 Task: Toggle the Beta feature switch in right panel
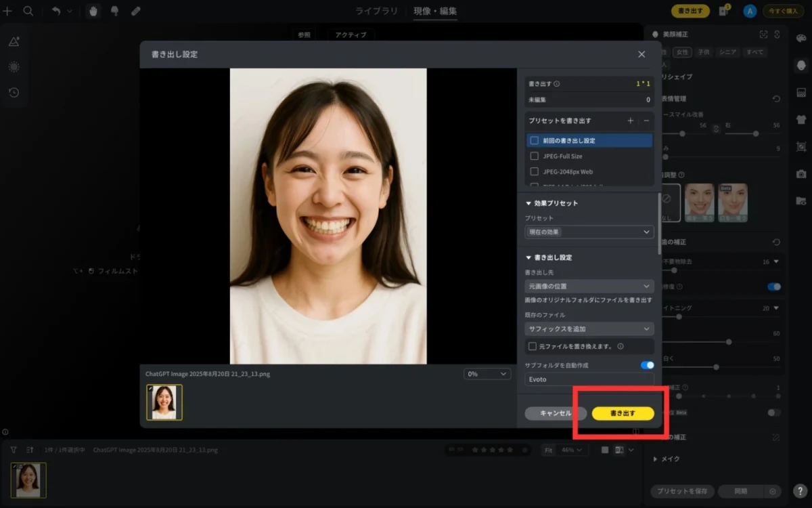[x=774, y=412]
